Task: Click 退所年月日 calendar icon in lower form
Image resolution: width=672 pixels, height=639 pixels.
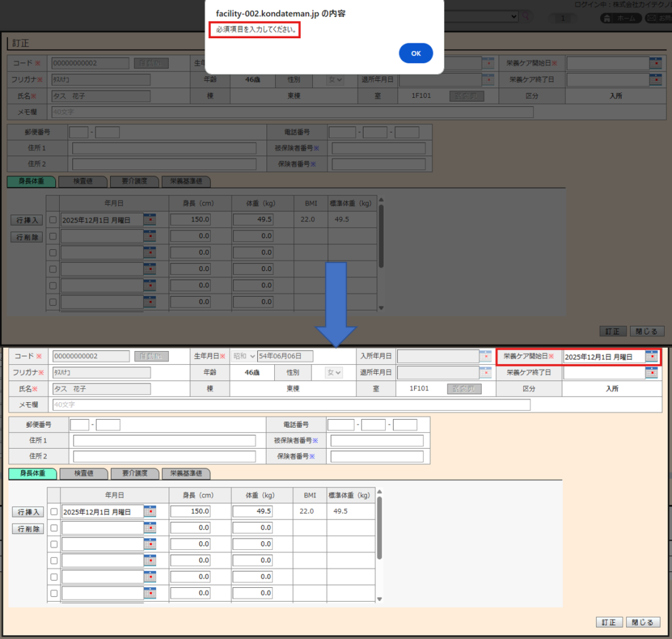Action: coord(486,373)
